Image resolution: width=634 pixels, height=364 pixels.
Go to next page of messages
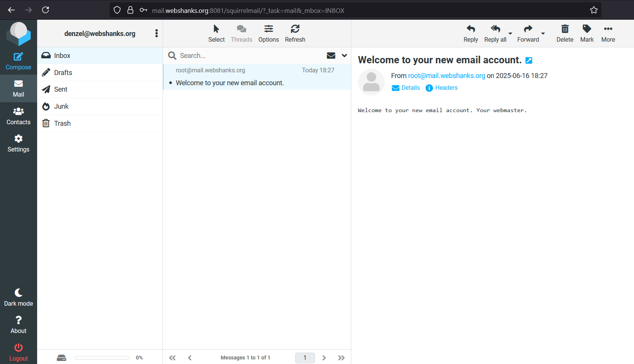tap(324, 358)
